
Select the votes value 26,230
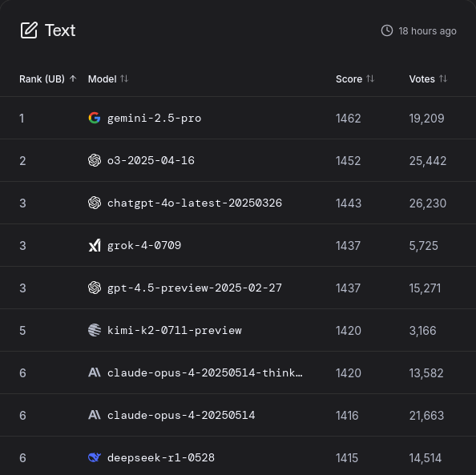click(x=428, y=203)
